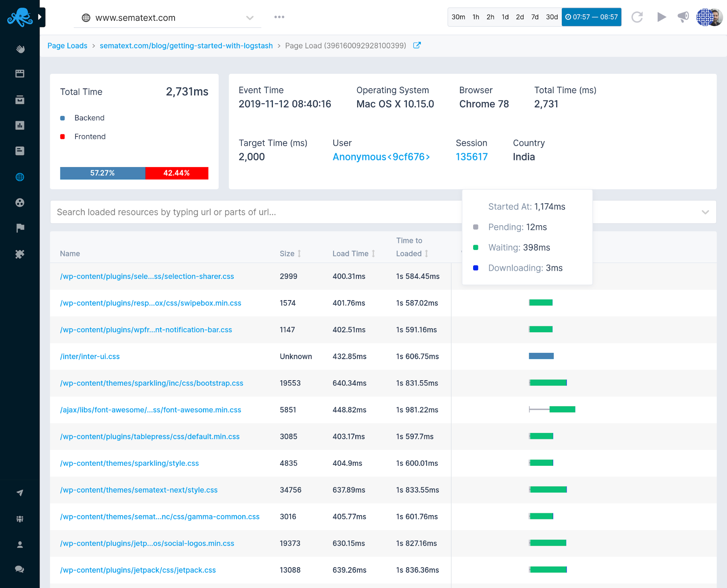This screenshot has height=588, width=727.
Task: Open the archive box sidebar icon
Action: pyautogui.click(x=20, y=100)
